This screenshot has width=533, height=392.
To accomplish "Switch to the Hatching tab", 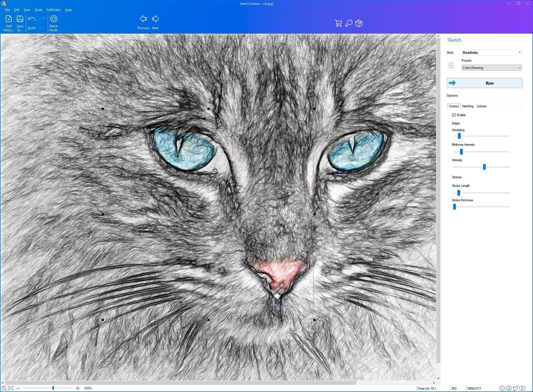I will point(468,106).
